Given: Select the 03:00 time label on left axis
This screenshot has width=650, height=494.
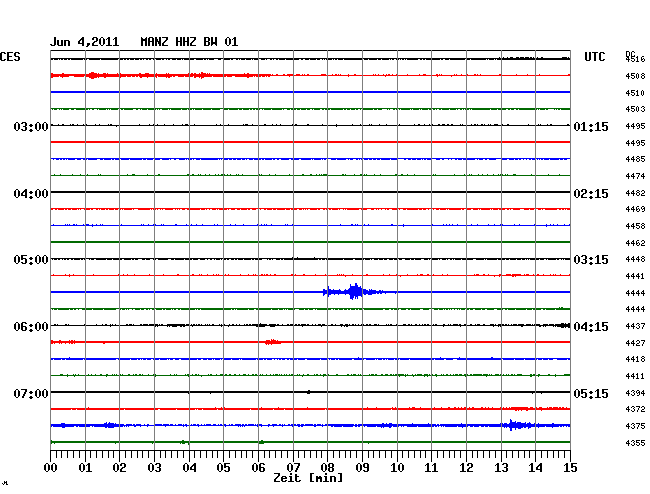Looking at the screenshot, I should pos(31,127).
